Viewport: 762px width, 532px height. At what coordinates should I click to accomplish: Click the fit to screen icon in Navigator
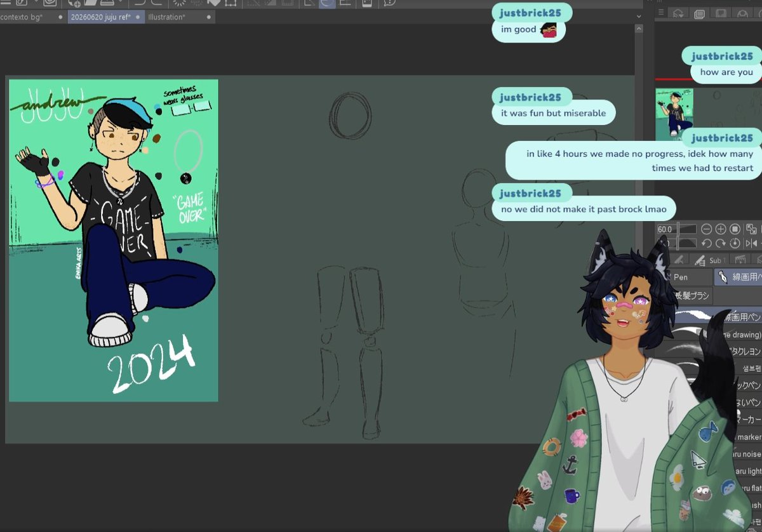(752, 229)
